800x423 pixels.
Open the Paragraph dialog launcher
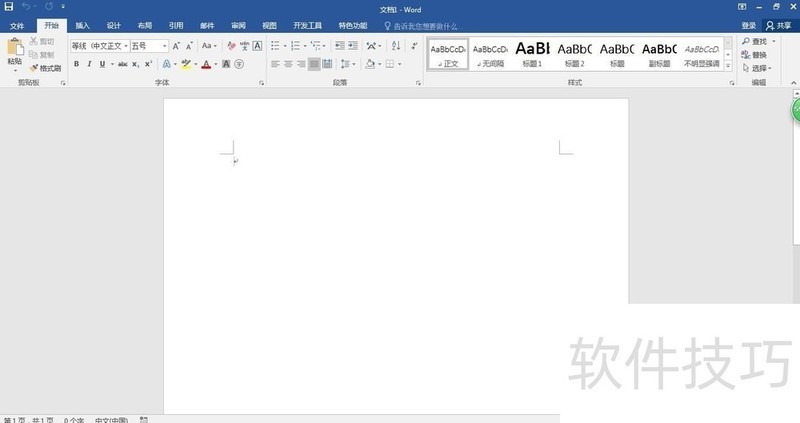pyautogui.click(x=418, y=83)
